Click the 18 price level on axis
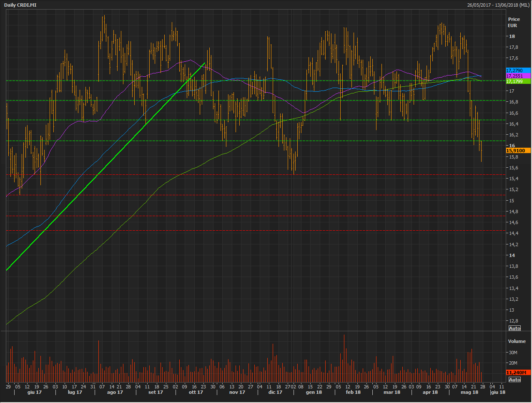The width and height of the screenshot is (532, 403). click(512, 36)
